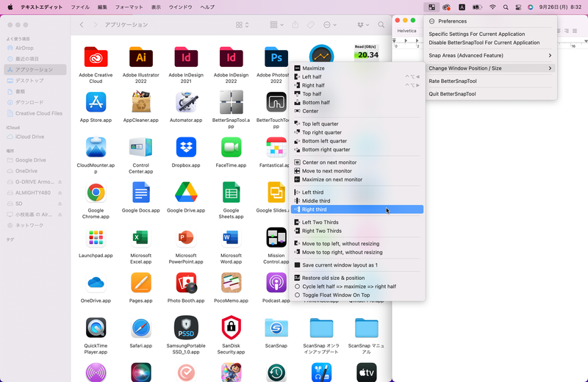Open Launchpad.app icon

point(96,237)
